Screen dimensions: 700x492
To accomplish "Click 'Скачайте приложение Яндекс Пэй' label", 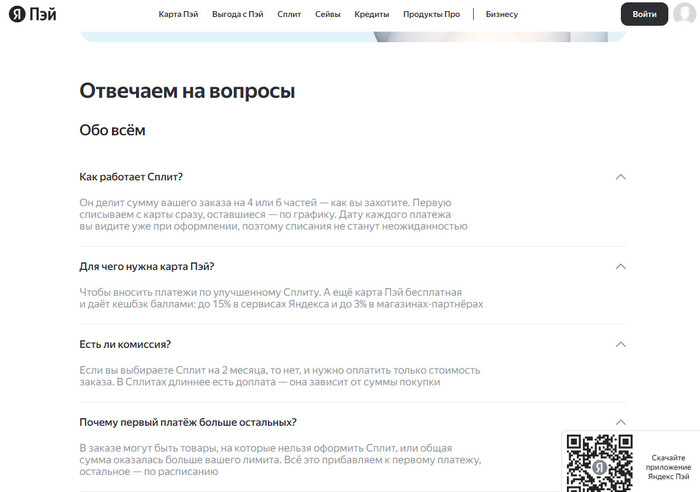I will tap(668, 467).
